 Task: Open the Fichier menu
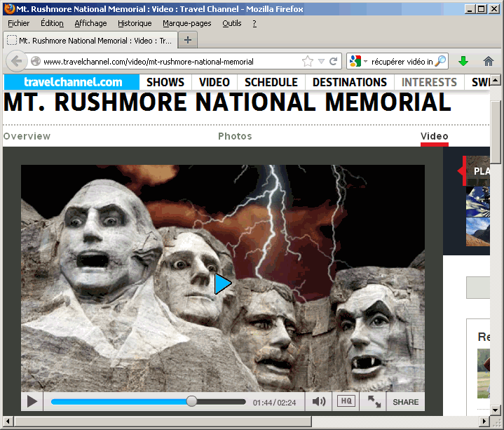coord(18,23)
